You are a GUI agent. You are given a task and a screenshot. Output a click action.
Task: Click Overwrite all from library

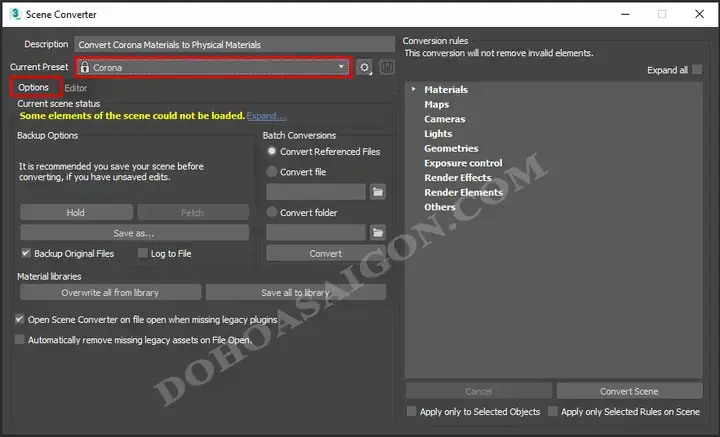(x=110, y=292)
